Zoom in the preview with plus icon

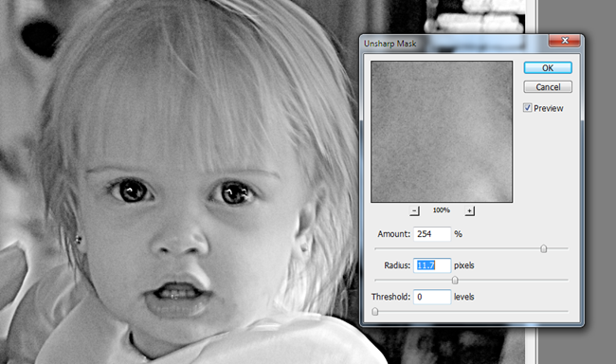click(469, 211)
